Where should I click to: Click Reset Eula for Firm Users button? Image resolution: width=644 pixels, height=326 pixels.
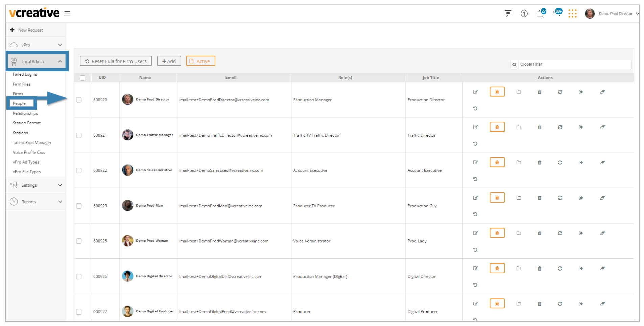116,61
